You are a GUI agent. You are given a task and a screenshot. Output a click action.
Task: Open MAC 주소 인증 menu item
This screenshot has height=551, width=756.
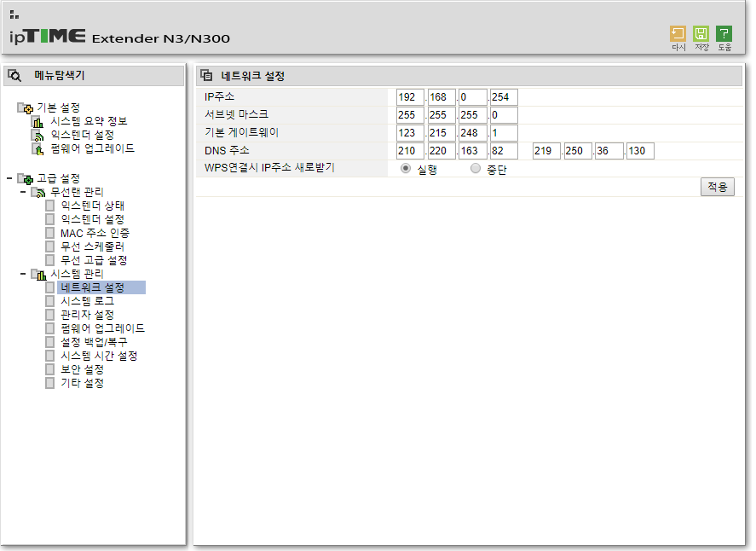point(95,233)
